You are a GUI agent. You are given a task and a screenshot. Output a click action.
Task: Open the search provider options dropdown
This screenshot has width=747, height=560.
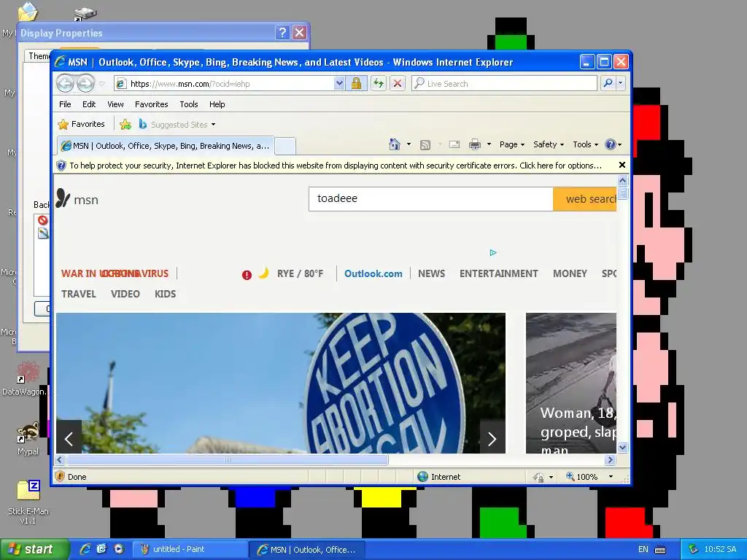coord(620,83)
